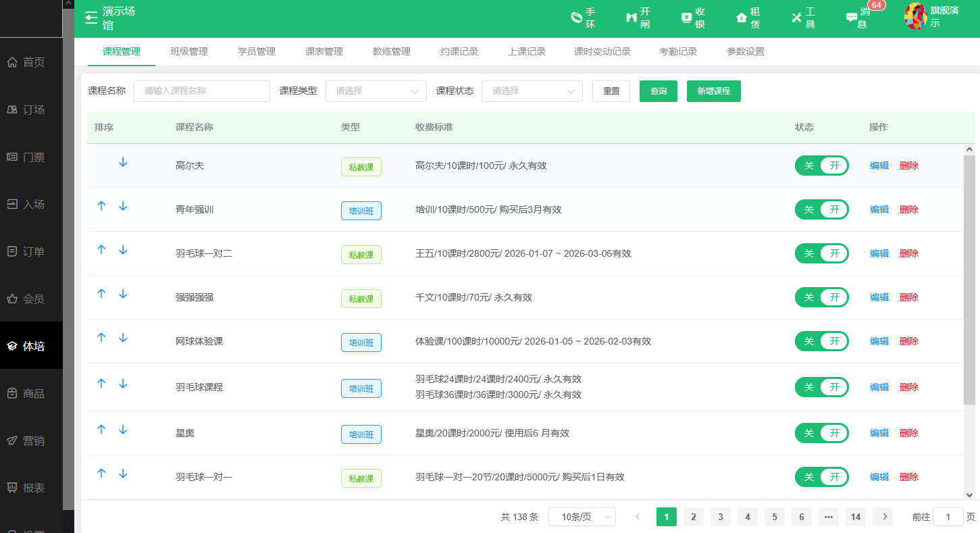Open the 课程类型 dropdown
Image resolution: width=980 pixels, height=533 pixels.
tap(376, 91)
